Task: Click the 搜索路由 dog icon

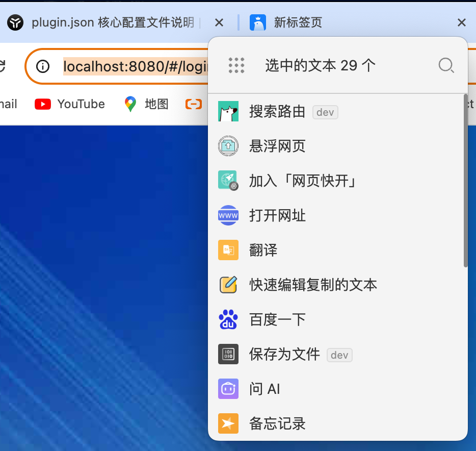Action: click(228, 112)
